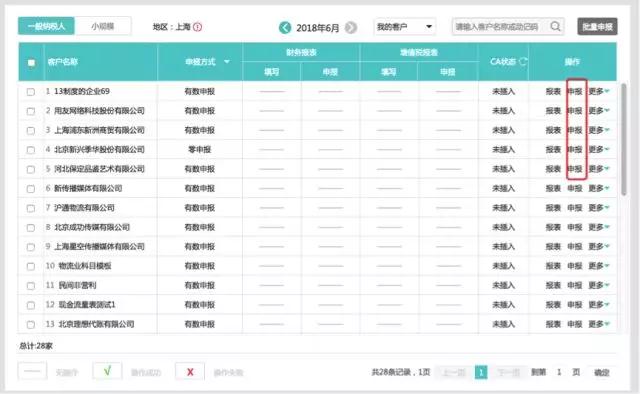Open the 申报方式 filter dropdown
640x394 pixels.
tap(227, 62)
